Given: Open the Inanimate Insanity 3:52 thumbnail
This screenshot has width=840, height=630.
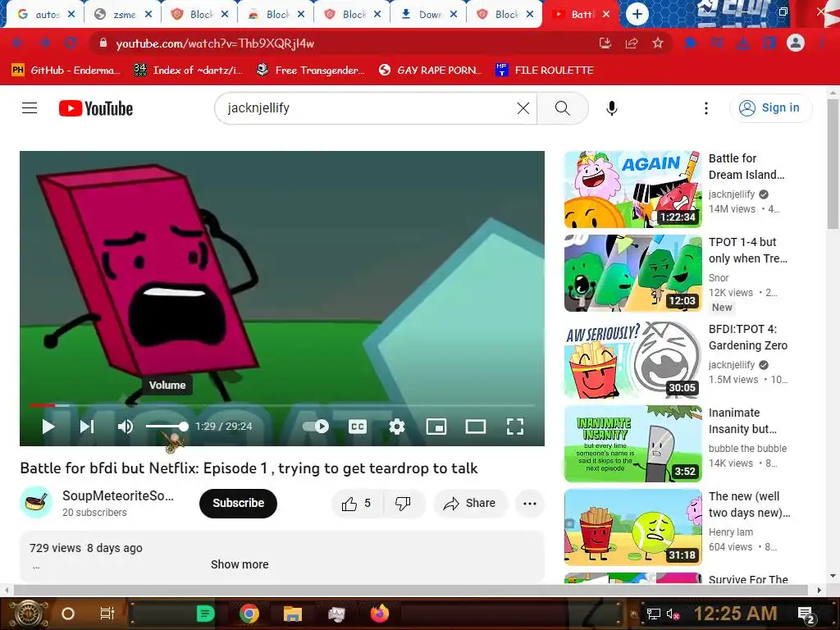Looking at the screenshot, I should pyautogui.click(x=632, y=444).
